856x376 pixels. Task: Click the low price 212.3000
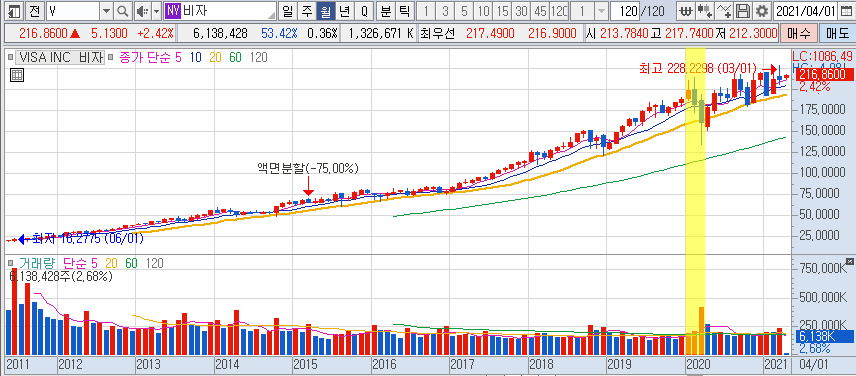coord(753,33)
